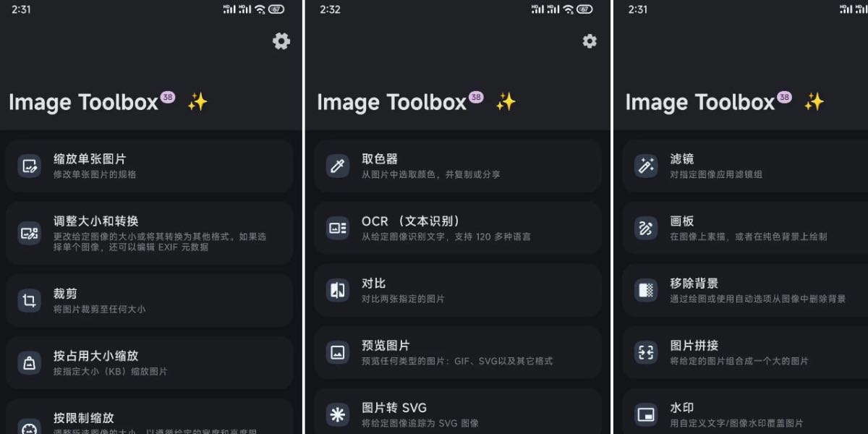Click the watermark icon
Viewport: 868px width, 434px height.
pos(646,414)
